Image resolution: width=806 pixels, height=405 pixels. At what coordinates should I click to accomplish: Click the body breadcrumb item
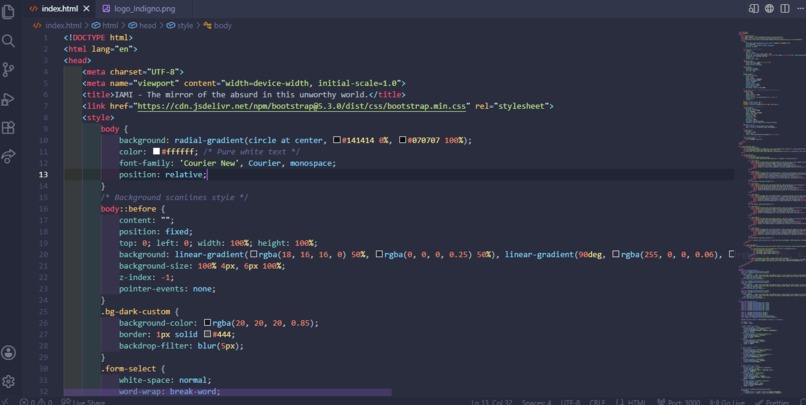tap(217, 25)
